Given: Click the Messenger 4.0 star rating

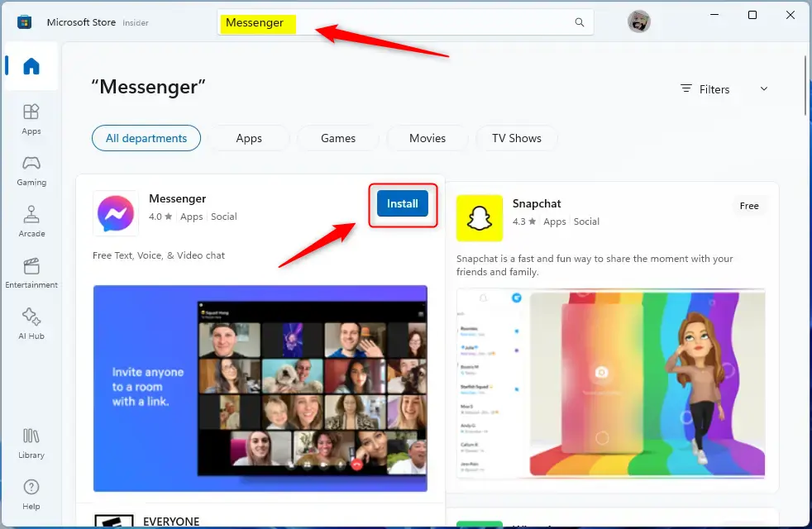Looking at the screenshot, I should (x=160, y=217).
